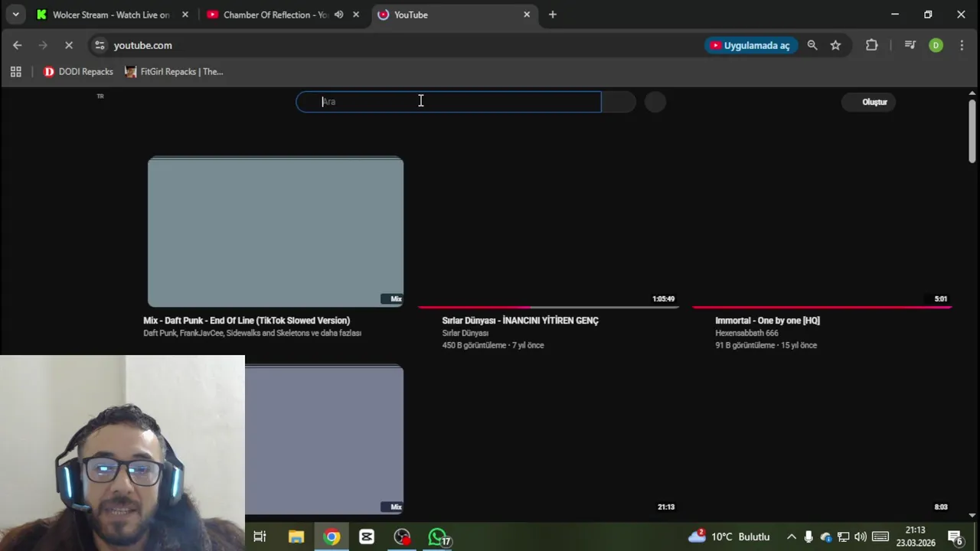Open the İNANCINI YİTİREN GENÇ video title
Image resolution: width=980 pixels, height=551 pixels.
click(x=520, y=321)
